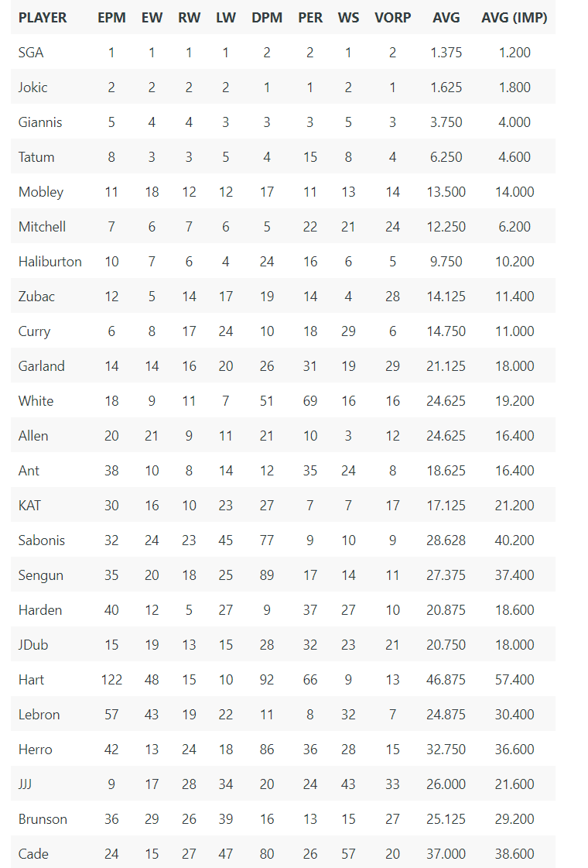Select JJJ's WS value 43
588x868 pixels.
coord(348,784)
